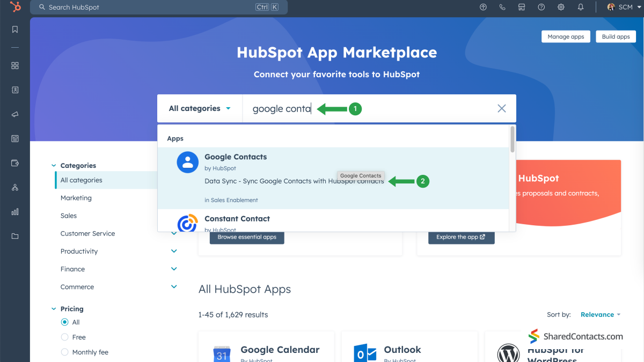Click the "in Sales Enablement" text
This screenshot has width=644, height=362.
pos(231,200)
